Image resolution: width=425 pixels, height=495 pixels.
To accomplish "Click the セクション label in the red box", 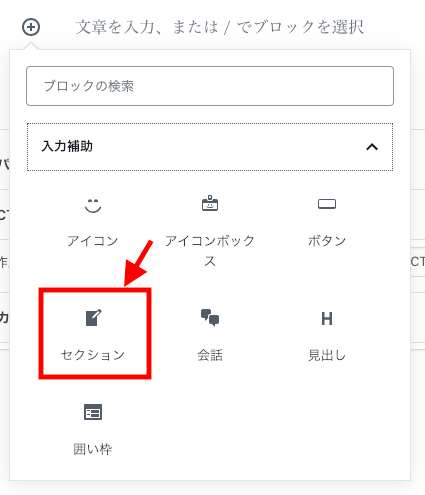I will tap(93, 355).
